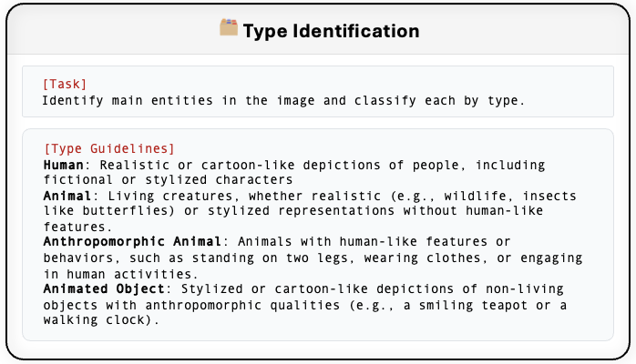Click the words 'walking clock'

pos(97,319)
